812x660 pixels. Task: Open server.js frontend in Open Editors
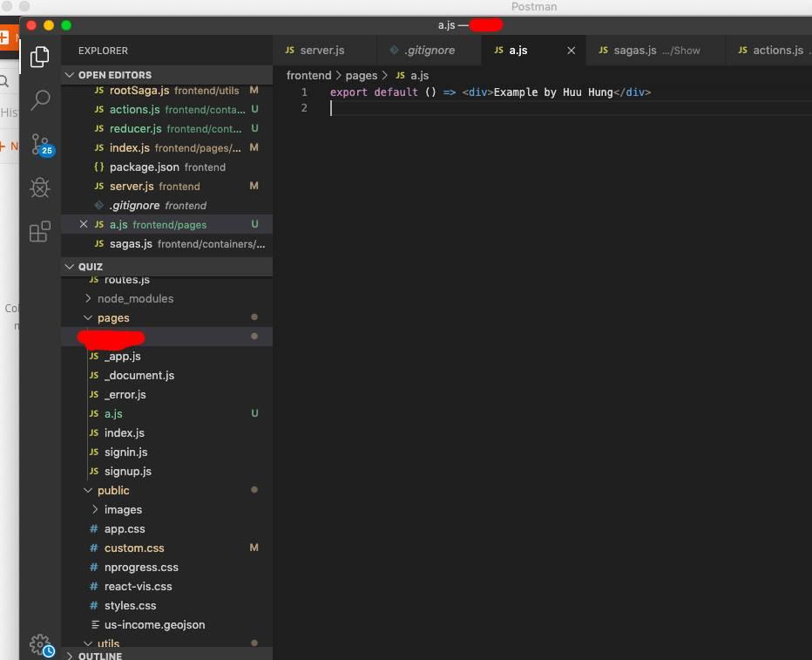[x=166, y=187]
